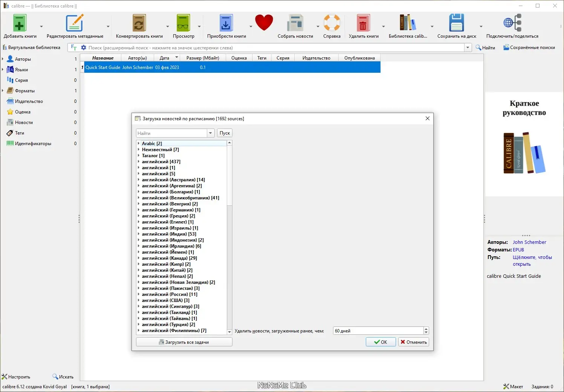Confirm with the OK button

[381, 342]
